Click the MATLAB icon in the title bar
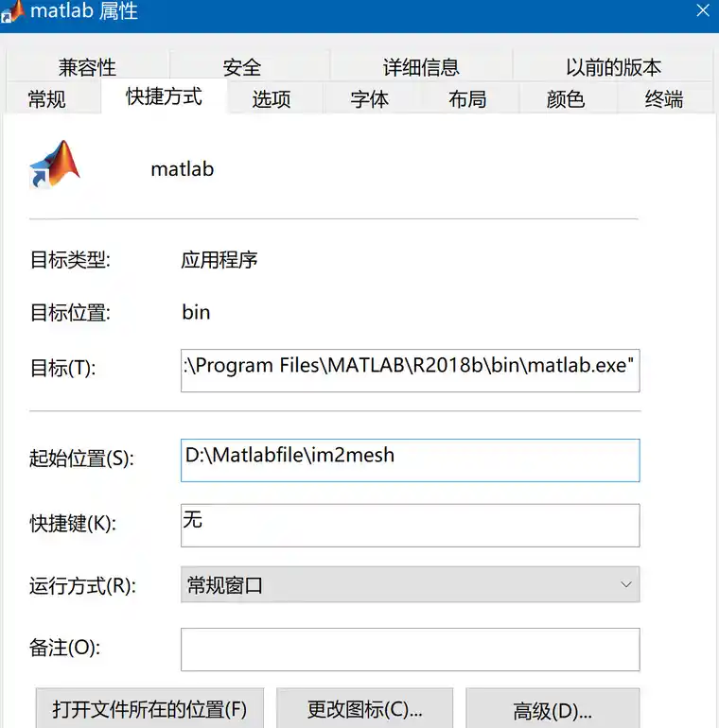Image resolution: width=719 pixels, height=728 pixels. coord(12,11)
